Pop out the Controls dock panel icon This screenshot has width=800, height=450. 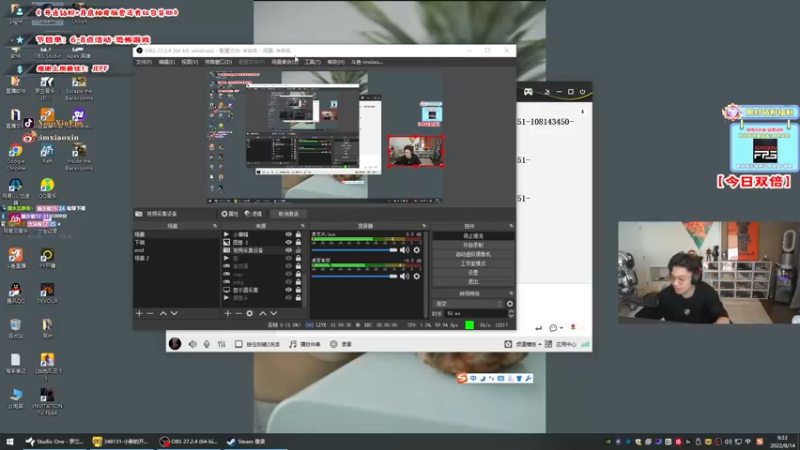click(511, 226)
